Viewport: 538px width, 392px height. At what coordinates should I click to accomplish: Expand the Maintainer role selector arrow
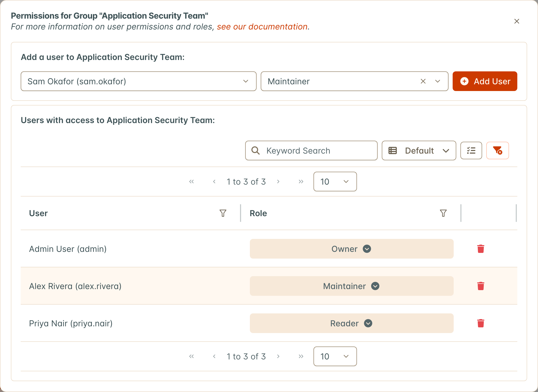438,81
